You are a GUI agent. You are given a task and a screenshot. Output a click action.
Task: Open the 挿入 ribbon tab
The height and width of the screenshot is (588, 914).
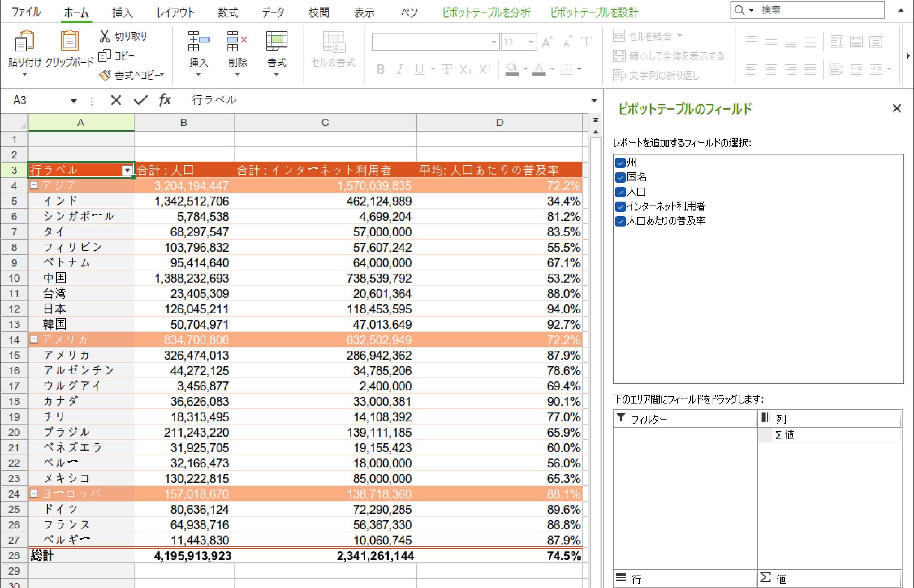point(122,12)
